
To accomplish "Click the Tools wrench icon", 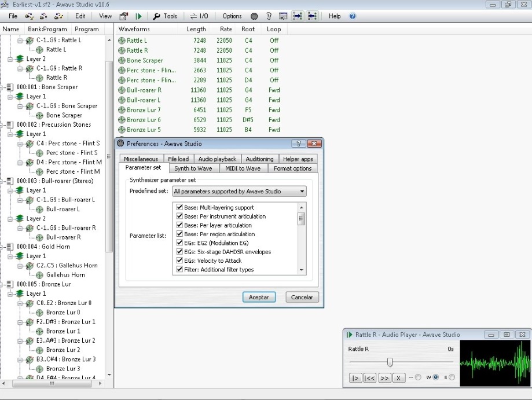I will [156, 16].
